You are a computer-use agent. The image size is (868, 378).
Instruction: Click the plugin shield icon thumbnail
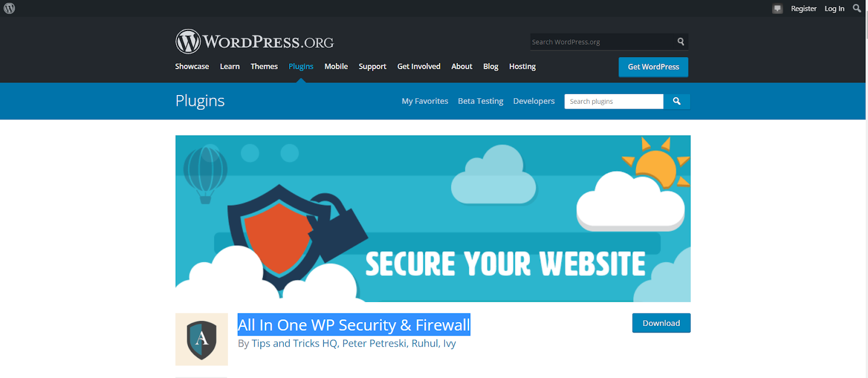(x=201, y=339)
